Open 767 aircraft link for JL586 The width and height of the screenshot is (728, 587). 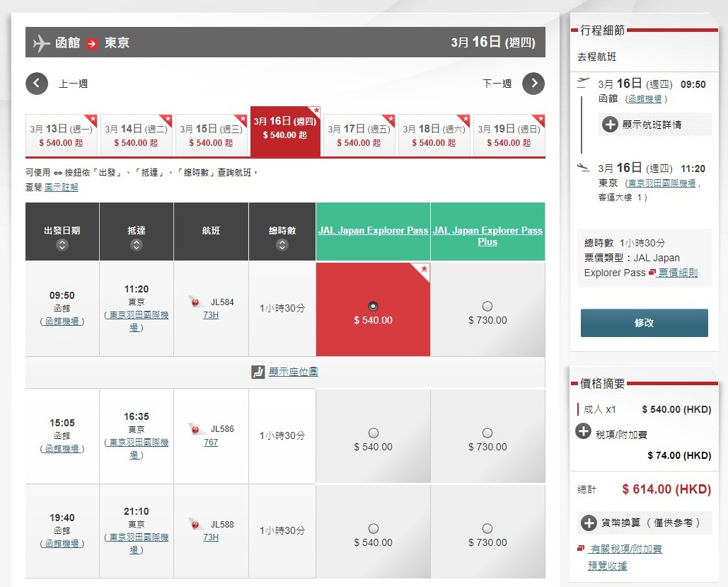pos(211,442)
